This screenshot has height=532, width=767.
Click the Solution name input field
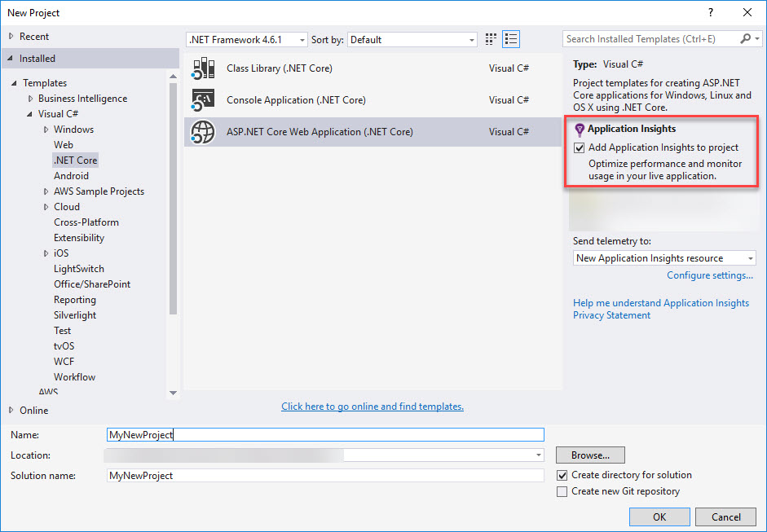pos(325,476)
